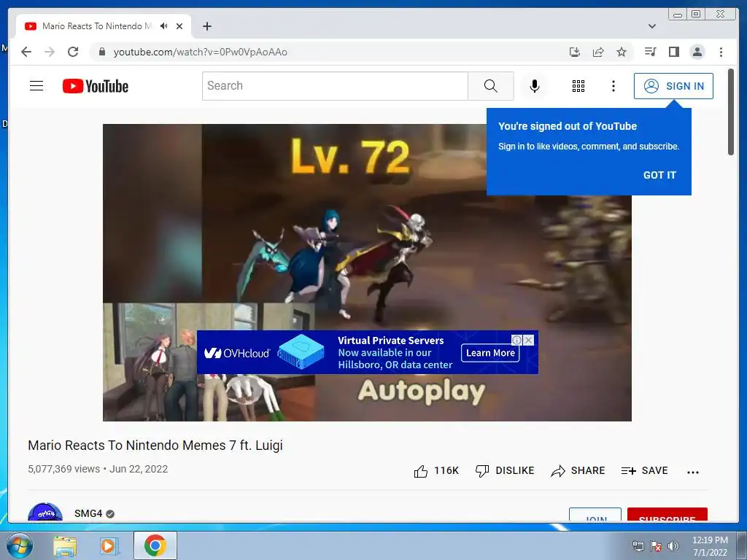This screenshot has width=747, height=560.
Task: Open Chrome three-dot menu
Action: click(x=721, y=52)
